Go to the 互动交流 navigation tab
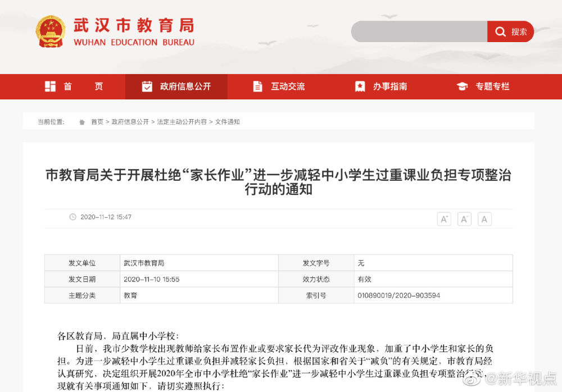 coord(288,86)
